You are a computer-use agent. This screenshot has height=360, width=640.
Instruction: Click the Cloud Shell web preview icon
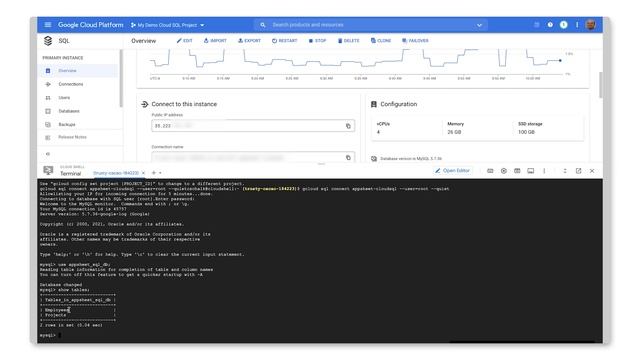tap(517, 171)
